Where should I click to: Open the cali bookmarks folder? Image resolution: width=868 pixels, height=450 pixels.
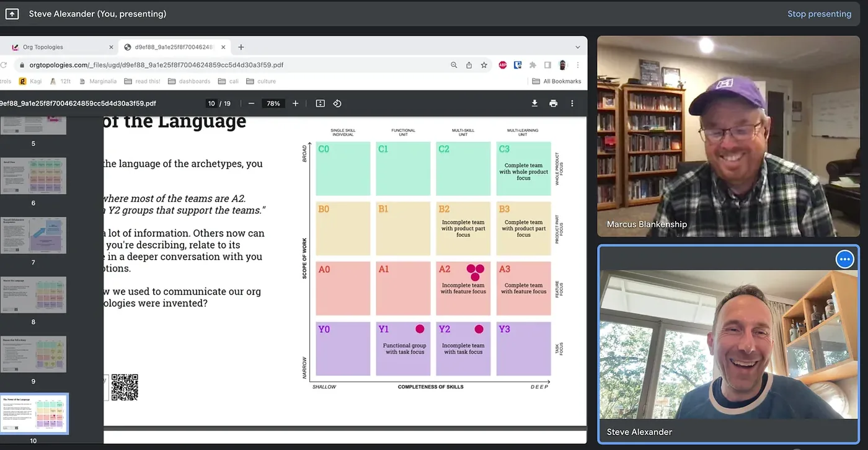tap(228, 81)
